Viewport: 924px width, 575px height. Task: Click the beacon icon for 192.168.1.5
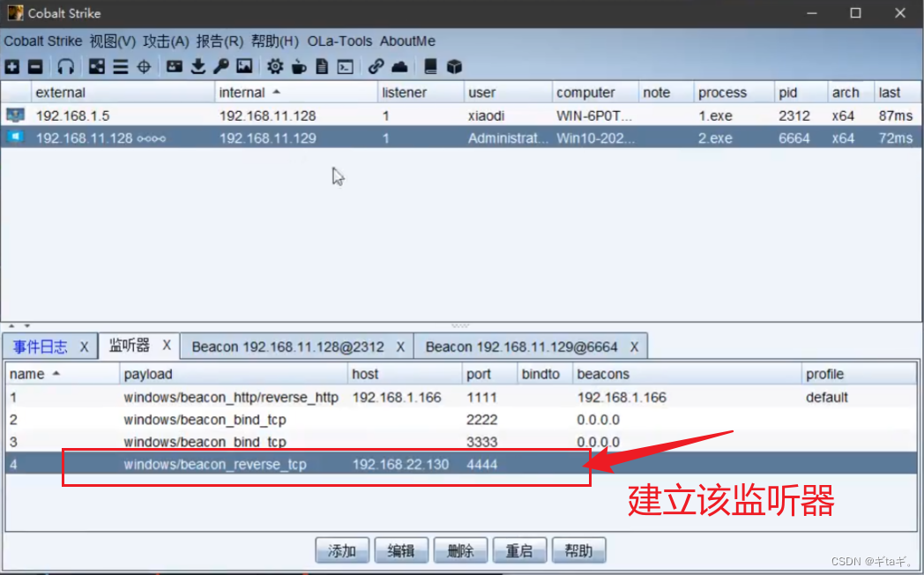pyautogui.click(x=15, y=115)
